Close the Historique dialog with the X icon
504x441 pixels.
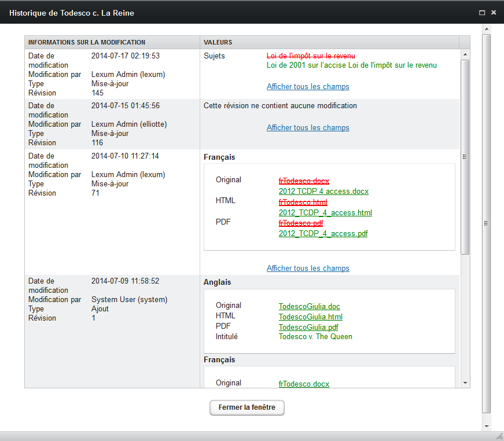tap(494, 12)
